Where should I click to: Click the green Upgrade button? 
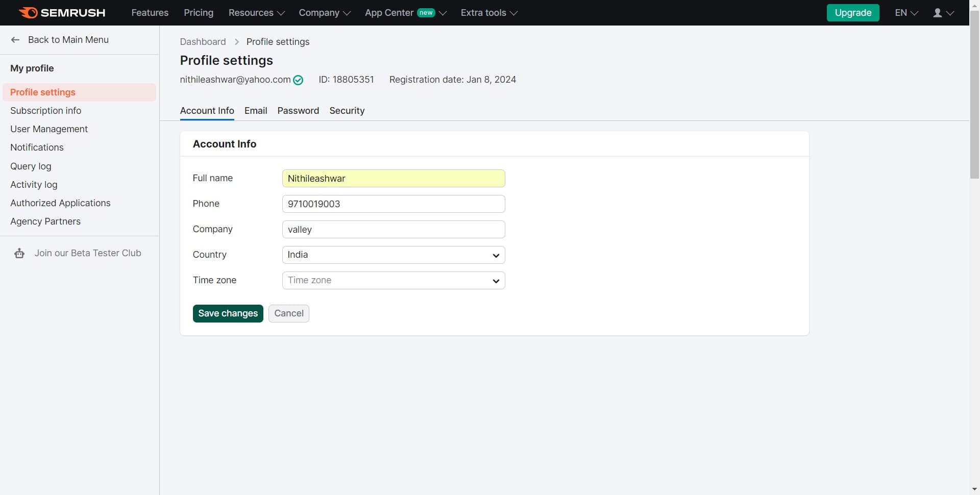[852, 13]
